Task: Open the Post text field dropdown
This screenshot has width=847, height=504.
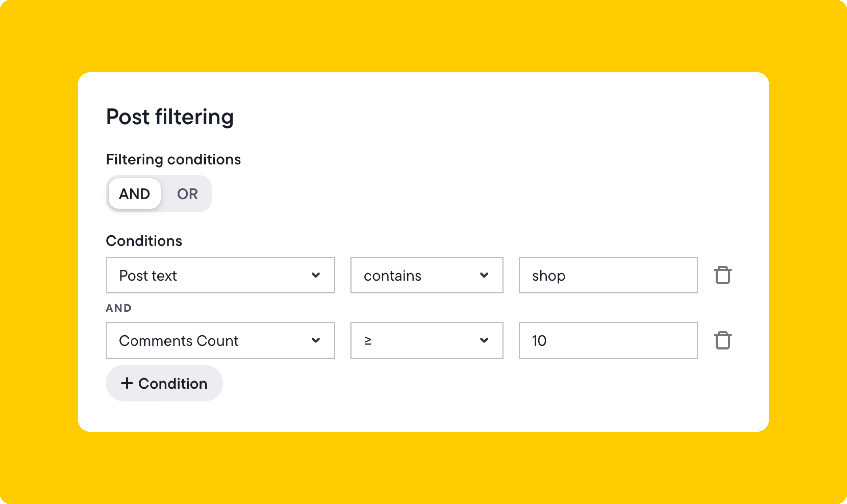Action: [x=220, y=275]
